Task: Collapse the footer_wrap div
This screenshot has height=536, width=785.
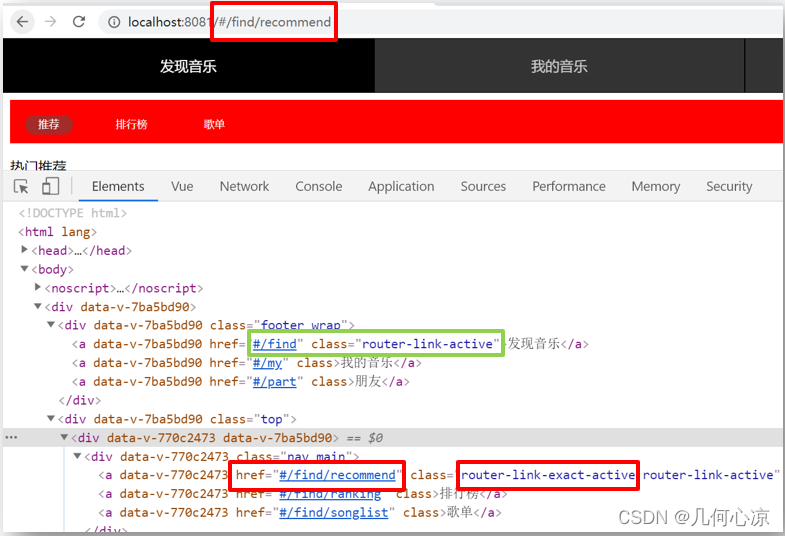Action: [51, 325]
